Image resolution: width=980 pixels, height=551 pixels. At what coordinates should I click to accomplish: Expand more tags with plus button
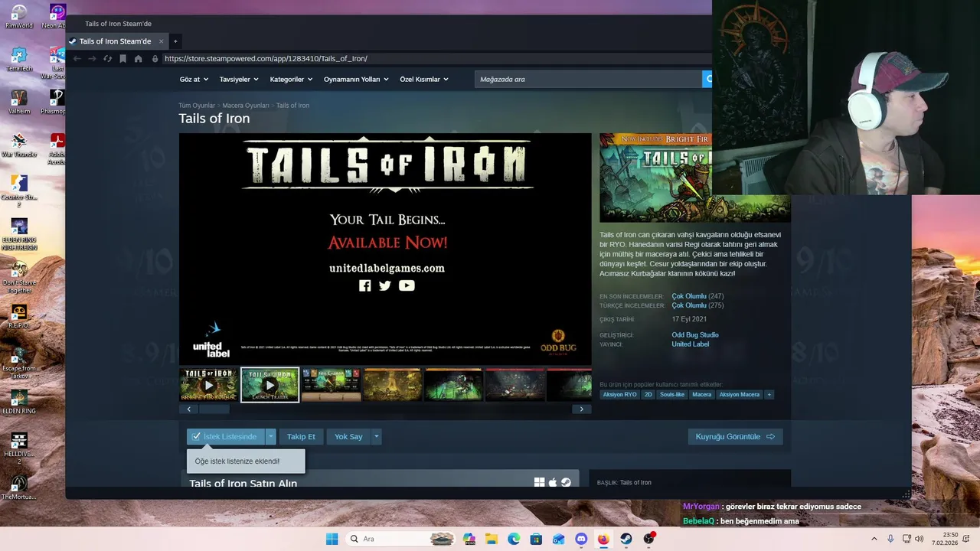(769, 394)
